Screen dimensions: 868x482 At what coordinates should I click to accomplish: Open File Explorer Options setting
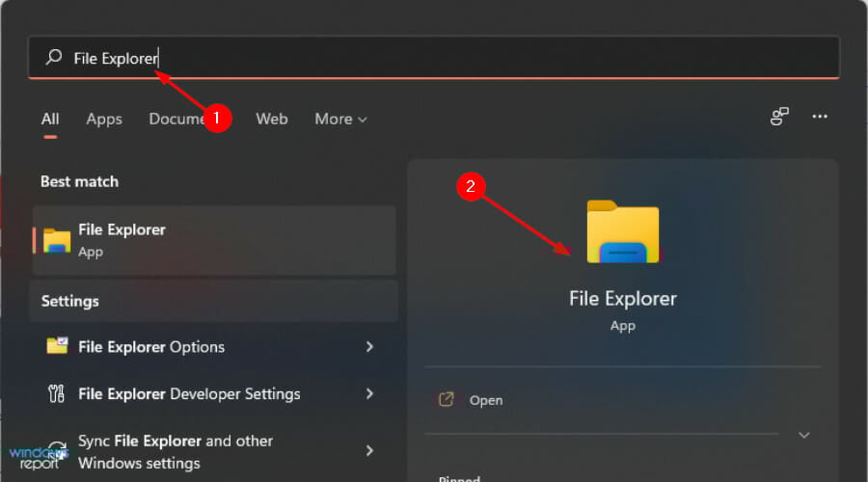pyautogui.click(x=214, y=347)
